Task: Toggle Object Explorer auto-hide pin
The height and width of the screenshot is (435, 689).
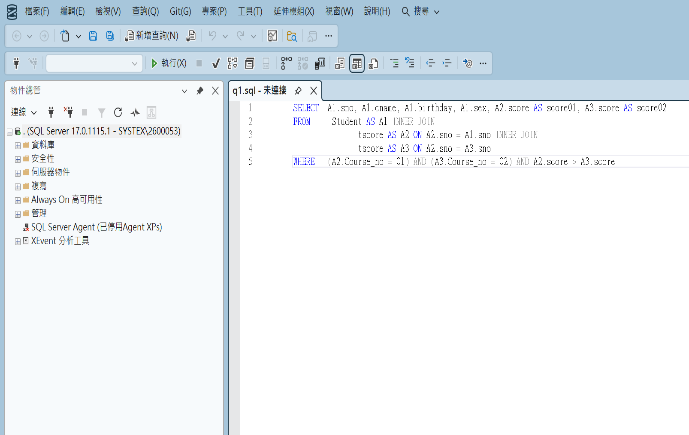Action: point(200,91)
